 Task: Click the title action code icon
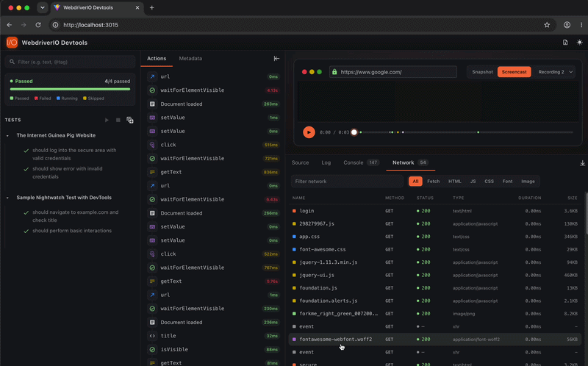tap(152, 336)
